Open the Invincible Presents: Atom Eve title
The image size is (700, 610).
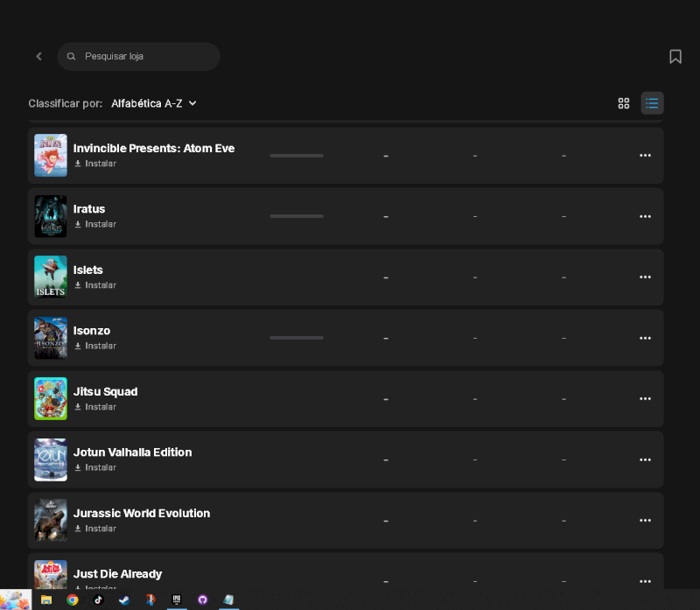[154, 148]
